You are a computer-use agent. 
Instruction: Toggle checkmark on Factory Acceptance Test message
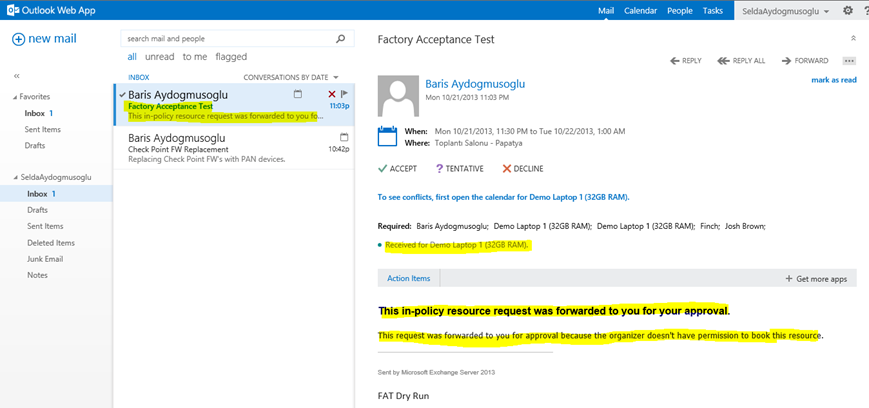click(122, 95)
